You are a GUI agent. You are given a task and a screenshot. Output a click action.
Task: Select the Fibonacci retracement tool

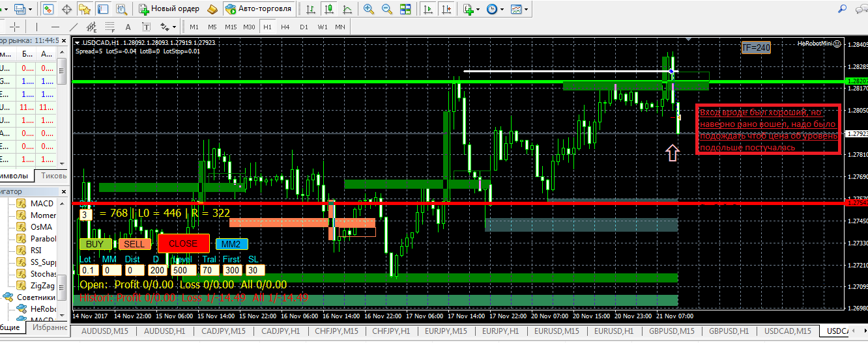click(109, 27)
